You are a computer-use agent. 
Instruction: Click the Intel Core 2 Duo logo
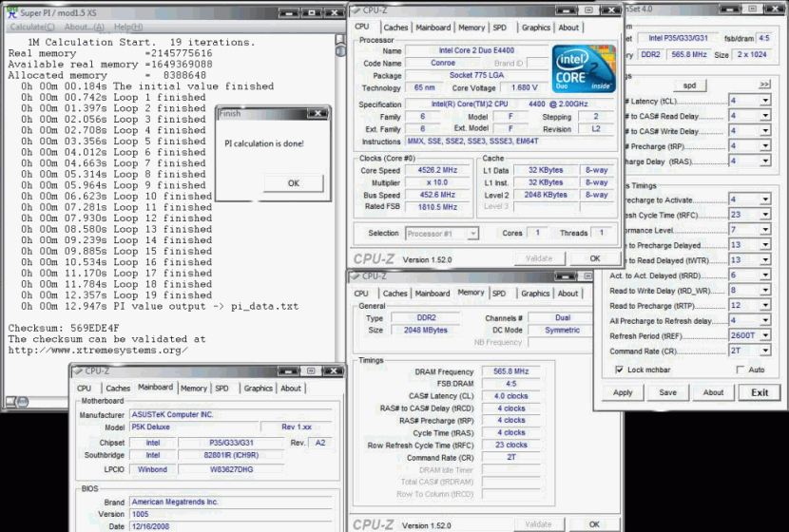coord(584,68)
